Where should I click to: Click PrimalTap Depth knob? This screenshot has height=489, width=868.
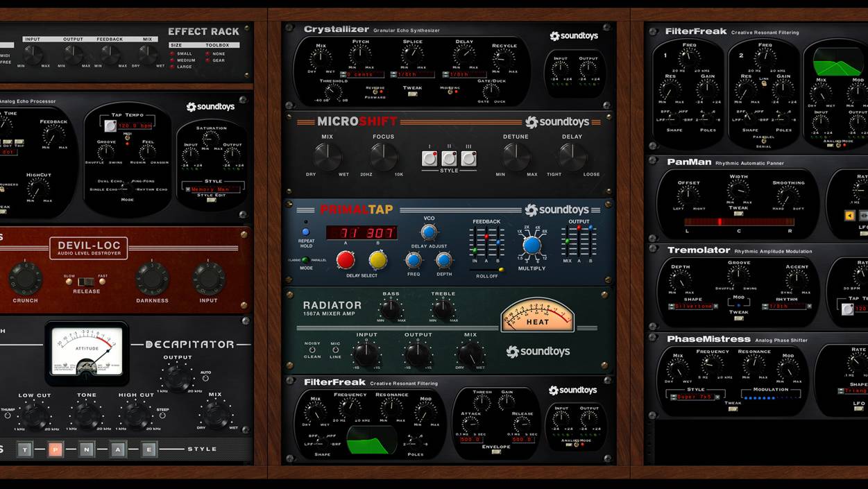(444, 260)
